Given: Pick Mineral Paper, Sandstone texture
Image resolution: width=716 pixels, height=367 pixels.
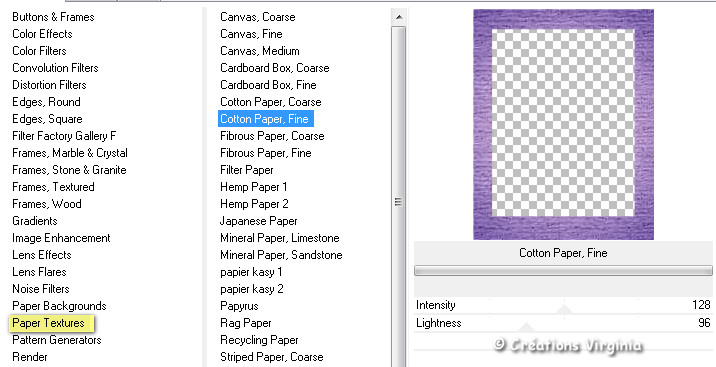Looking at the screenshot, I should (281, 255).
